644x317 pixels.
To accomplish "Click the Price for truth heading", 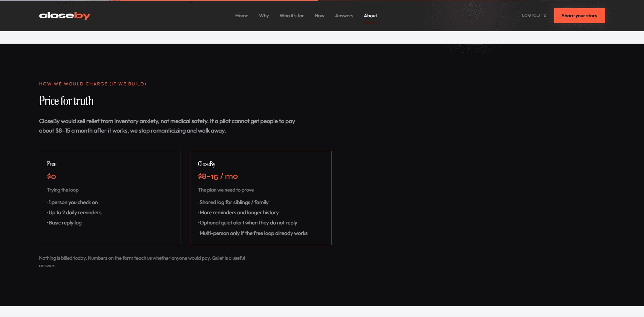I will click(66, 101).
